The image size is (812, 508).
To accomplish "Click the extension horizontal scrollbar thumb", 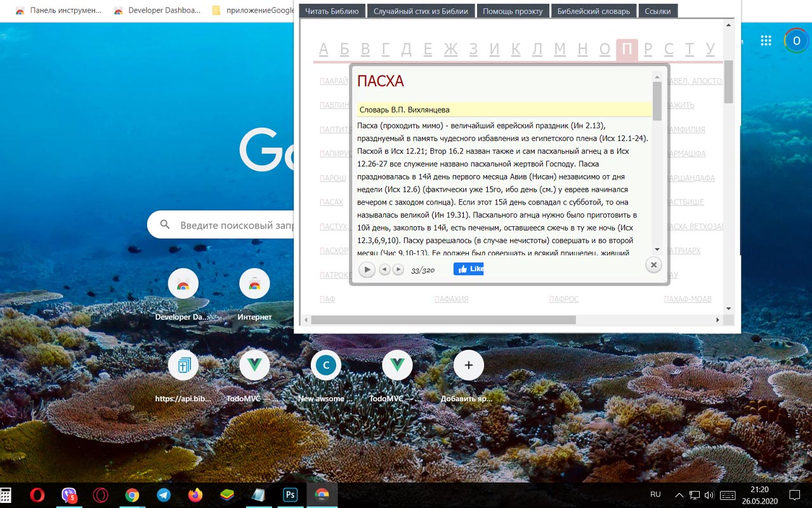I will [x=443, y=320].
